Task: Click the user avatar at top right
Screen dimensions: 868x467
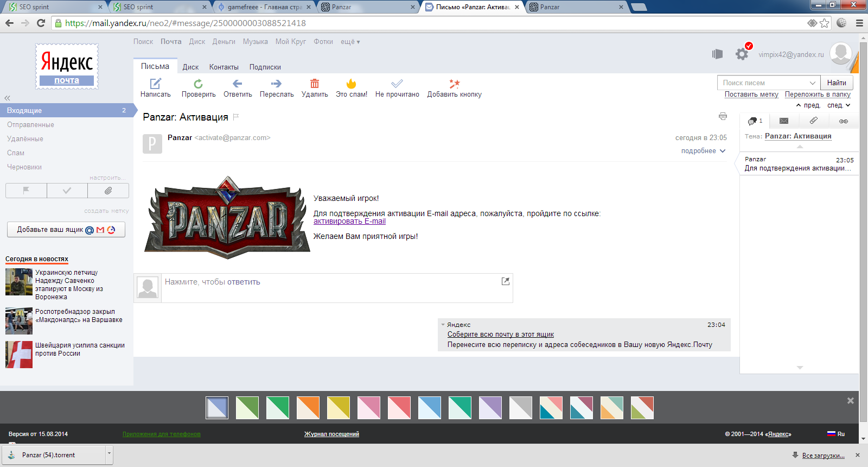Action: coord(841,53)
